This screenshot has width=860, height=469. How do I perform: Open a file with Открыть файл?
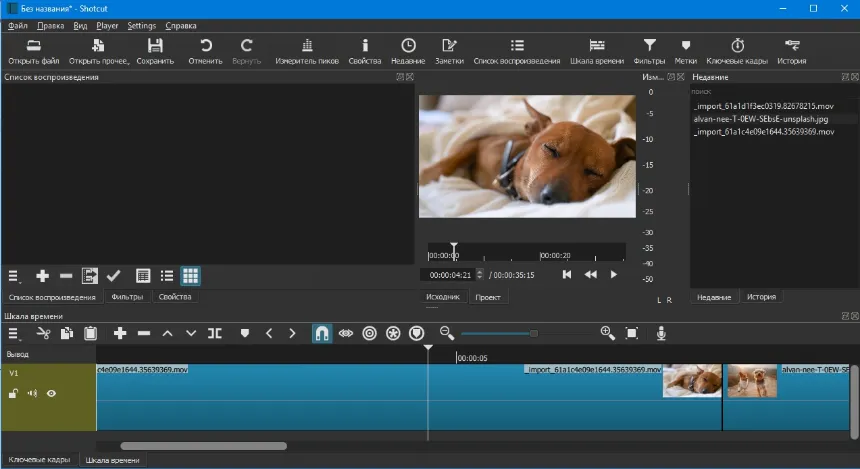click(x=33, y=52)
